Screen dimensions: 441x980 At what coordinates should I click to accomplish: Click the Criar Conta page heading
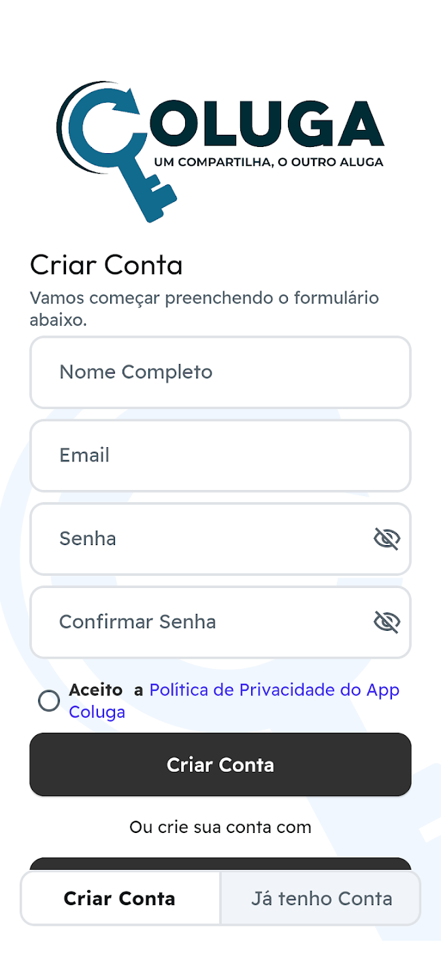pos(106,265)
